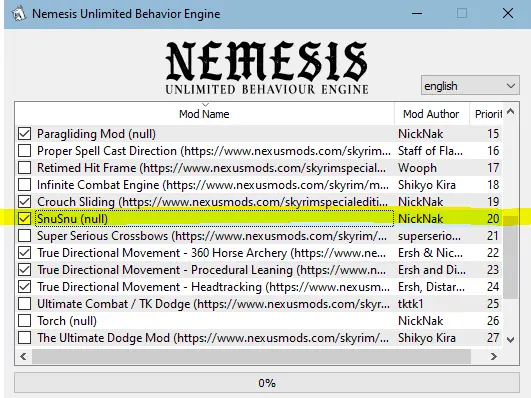Click the vertical scrollbar thumb
The image size is (531, 398).
tap(511, 257)
